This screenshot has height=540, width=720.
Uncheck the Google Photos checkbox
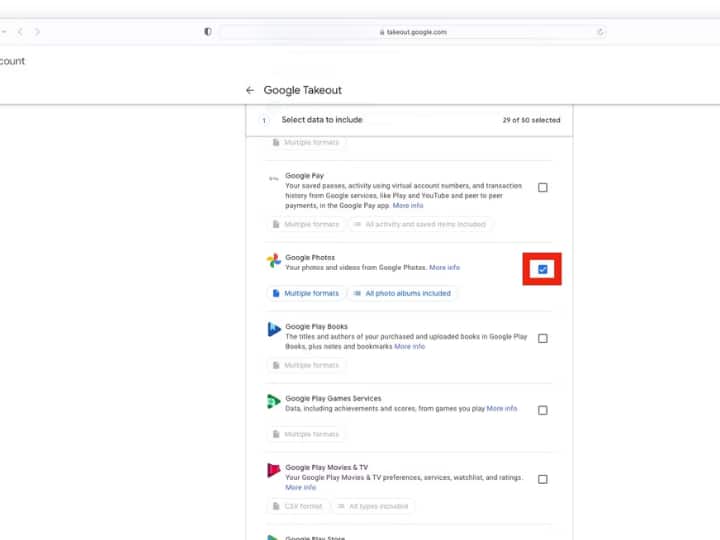point(542,269)
